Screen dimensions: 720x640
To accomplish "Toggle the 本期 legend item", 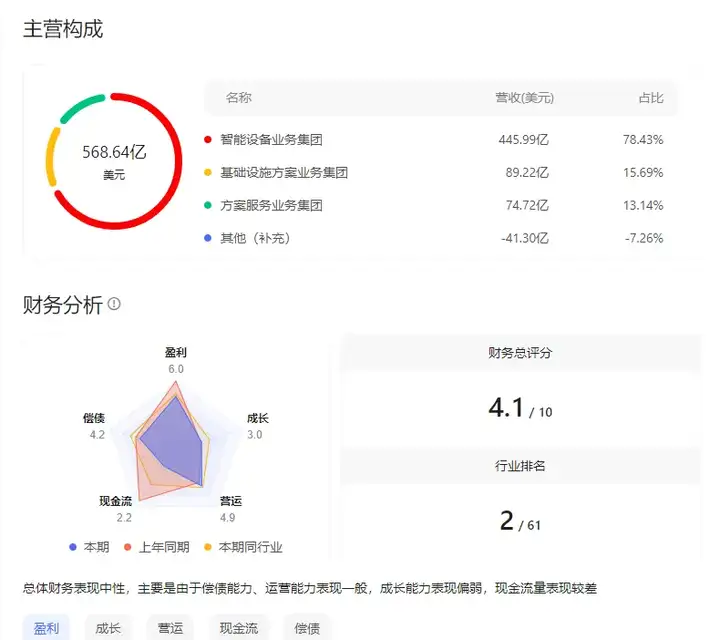I will [x=89, y=547].
